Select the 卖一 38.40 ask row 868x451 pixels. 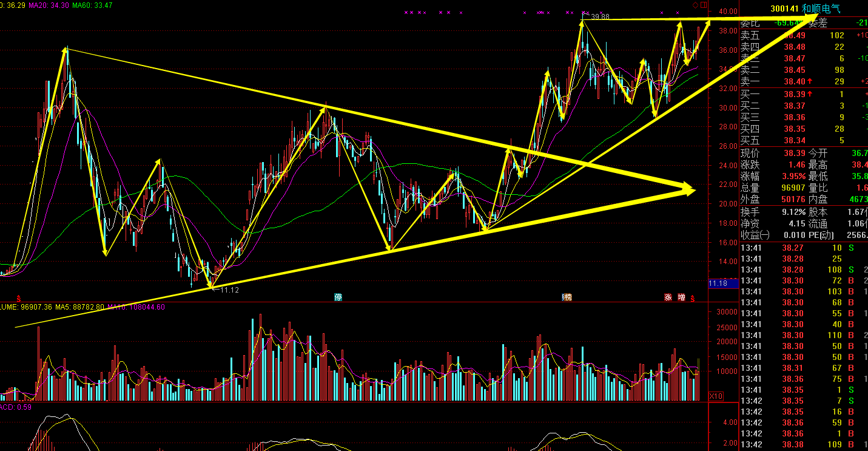804,81
